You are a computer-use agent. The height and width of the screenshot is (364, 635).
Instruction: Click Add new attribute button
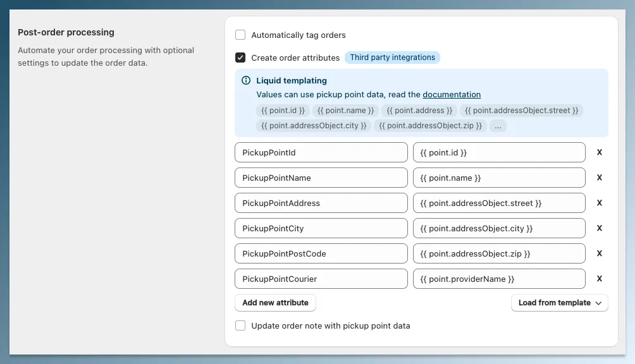275,303
